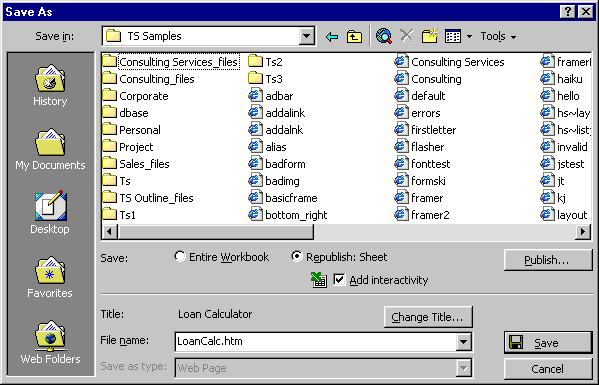Viewport: 599px width, 385px height.
Task: Select the alias file
Action: (x=267, y=147)
